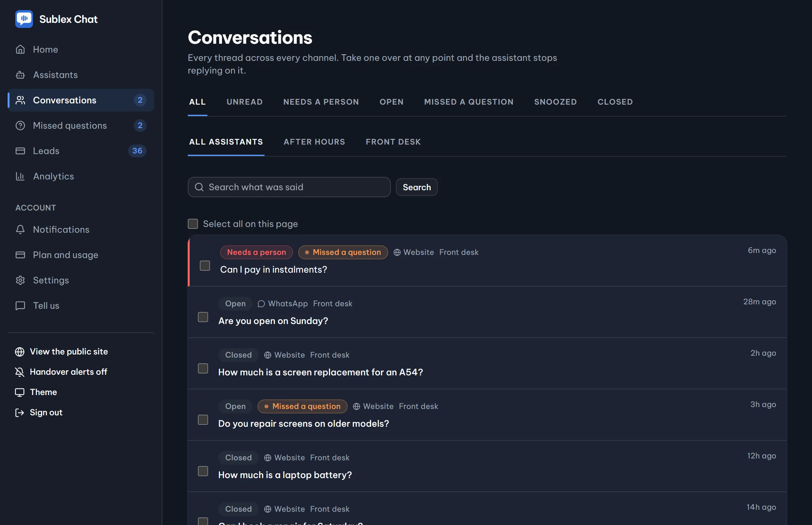Click inside the Search what was said field
Image resolution: width=812 pixels, height=525 pixels.
point(289,187)
